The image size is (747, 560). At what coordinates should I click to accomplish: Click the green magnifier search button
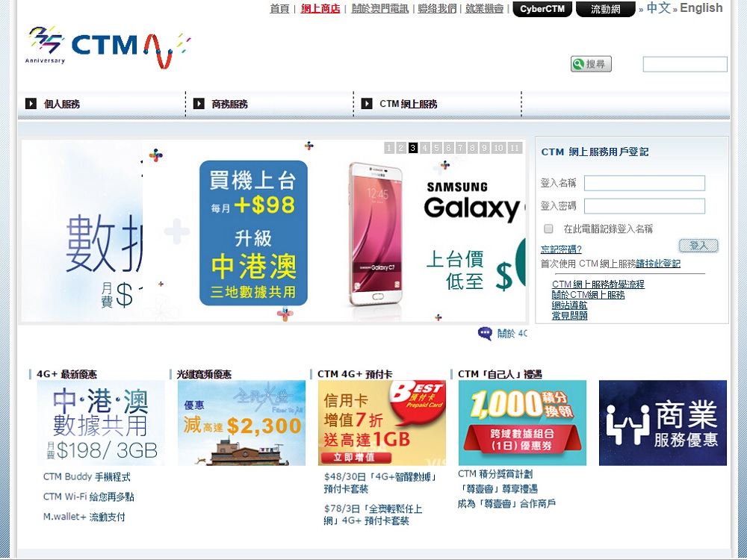pyautogui.click(x=591, y=63)
